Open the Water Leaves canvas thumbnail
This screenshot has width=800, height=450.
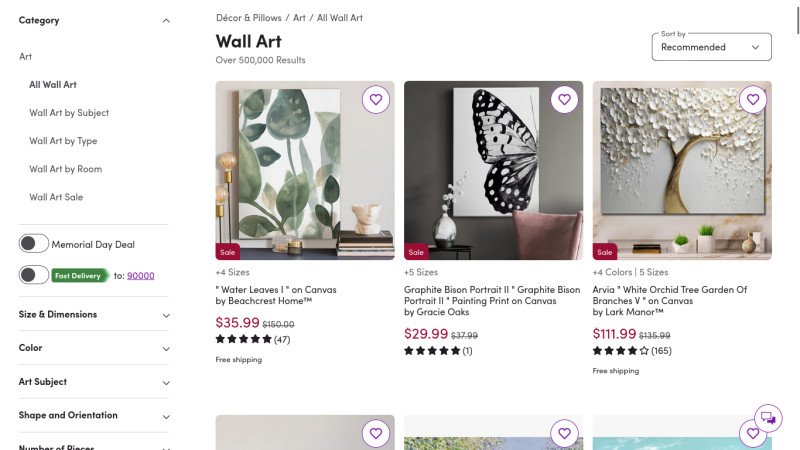[305, 170]
